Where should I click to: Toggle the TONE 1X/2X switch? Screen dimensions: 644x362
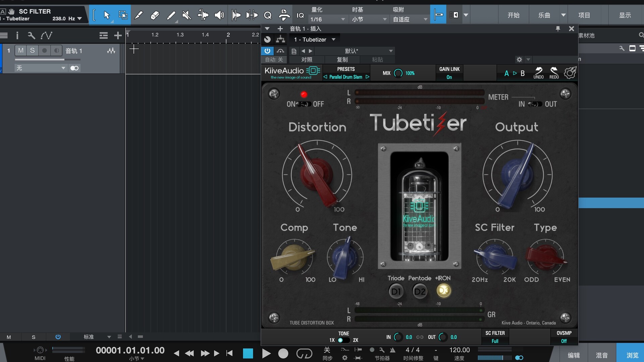point(343,340)
